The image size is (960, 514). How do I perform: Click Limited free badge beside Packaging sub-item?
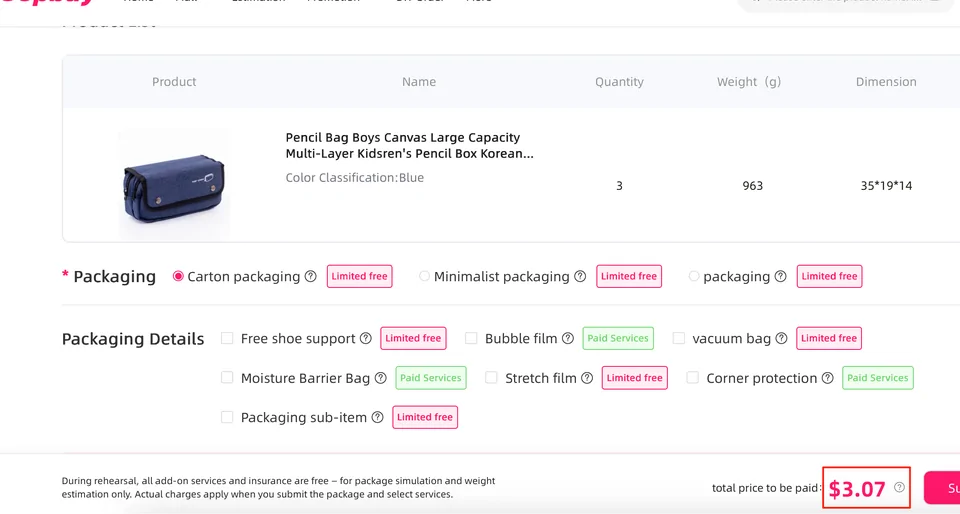click(x=425, y=417)
